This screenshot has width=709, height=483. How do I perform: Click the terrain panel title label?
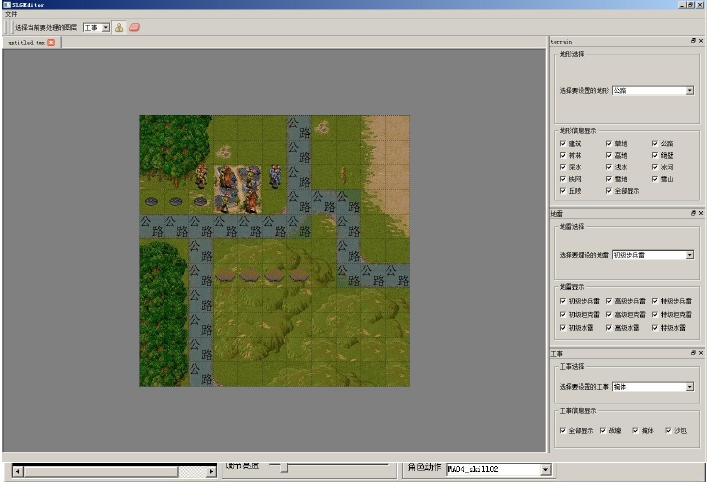[x=562, y=41]
